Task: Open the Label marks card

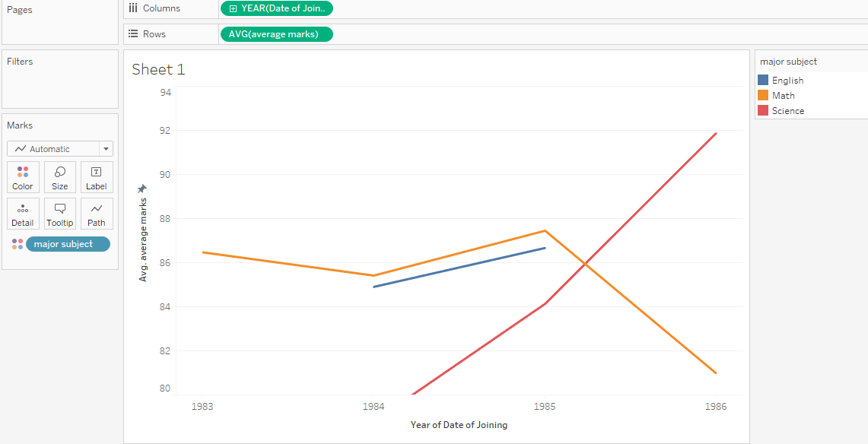Action: pos(97,177)
